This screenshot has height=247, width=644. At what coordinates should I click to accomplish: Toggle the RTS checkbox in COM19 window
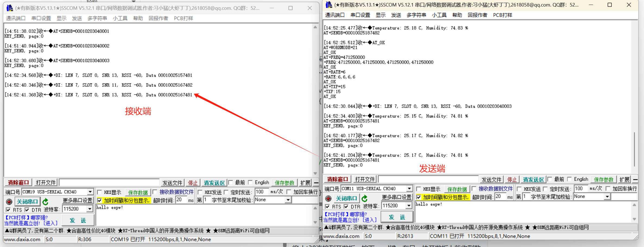[x=8, y=210]
